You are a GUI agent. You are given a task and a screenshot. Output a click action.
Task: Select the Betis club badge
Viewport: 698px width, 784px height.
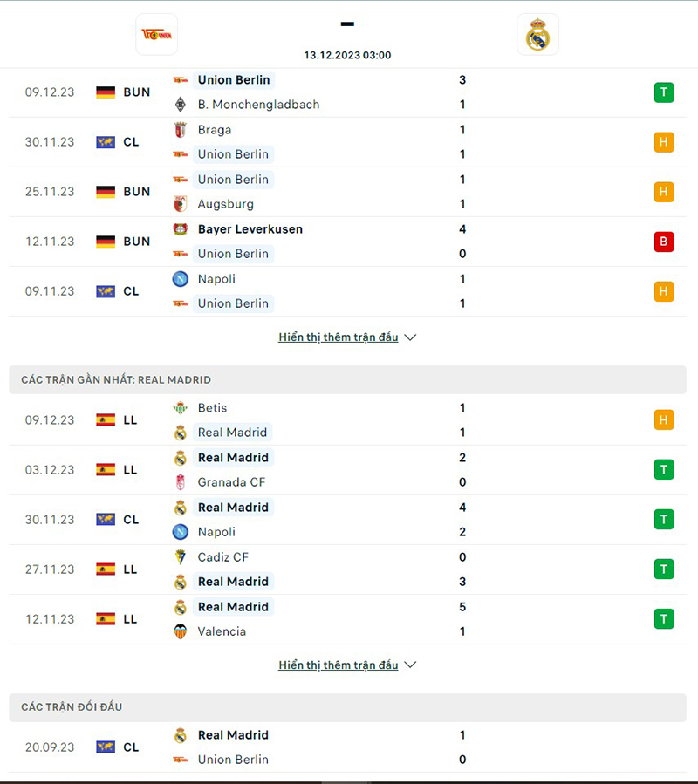point(181,407)
